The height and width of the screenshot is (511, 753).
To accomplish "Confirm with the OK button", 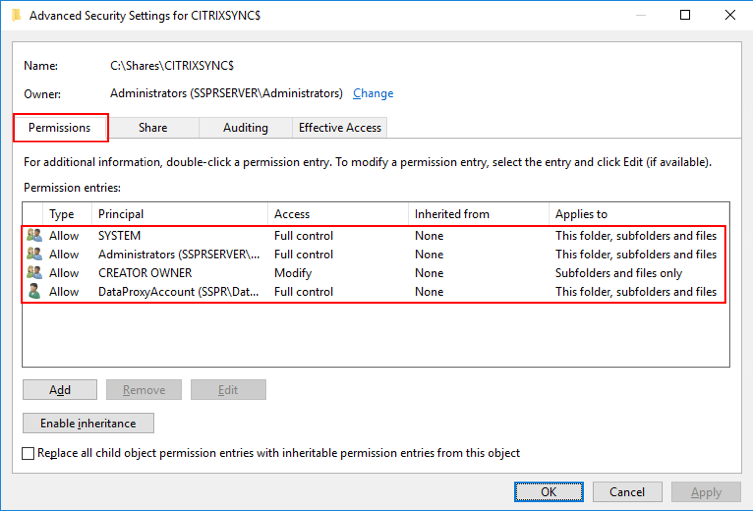I will point(548,492).
